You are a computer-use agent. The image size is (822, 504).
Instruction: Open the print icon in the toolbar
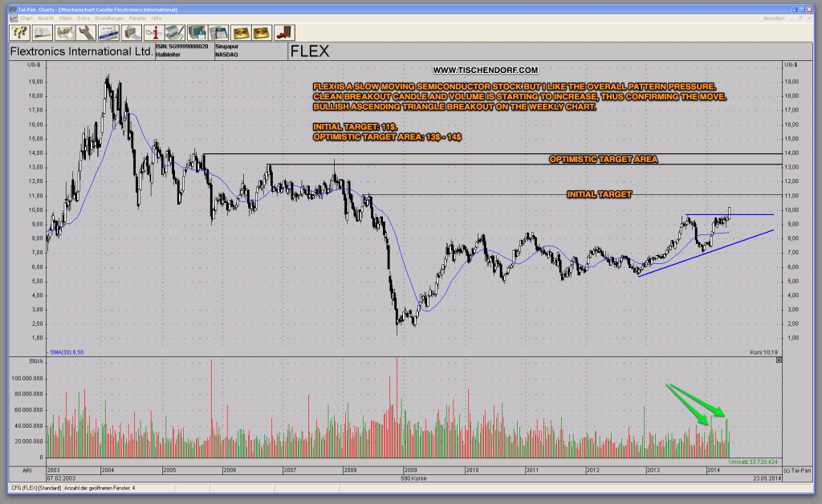132,32
